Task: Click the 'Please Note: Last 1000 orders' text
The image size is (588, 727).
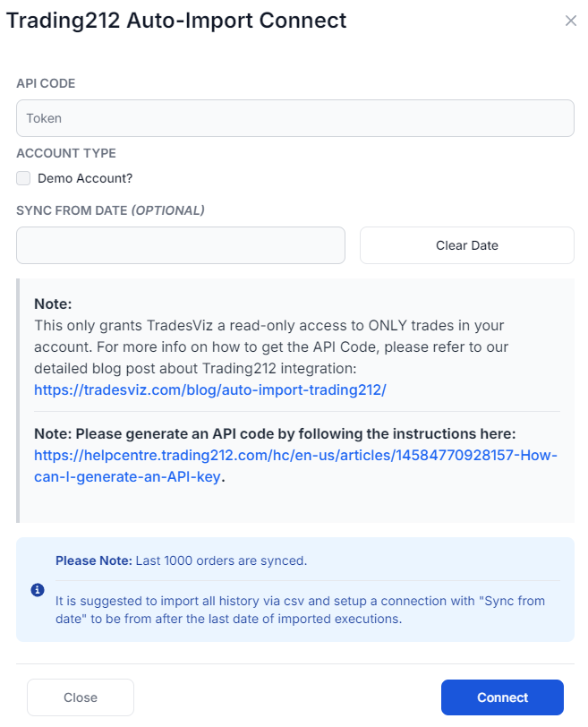Action: pyautogui.click(x=181, y=560)
